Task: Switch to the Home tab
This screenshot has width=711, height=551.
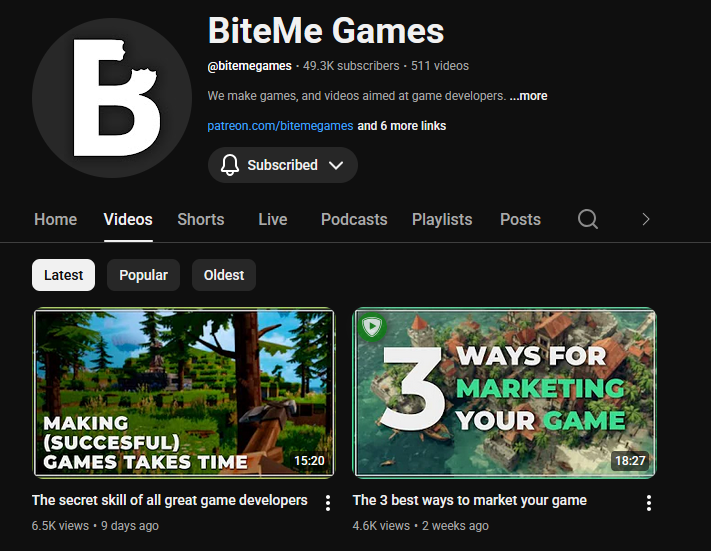Action: (56, 219)
